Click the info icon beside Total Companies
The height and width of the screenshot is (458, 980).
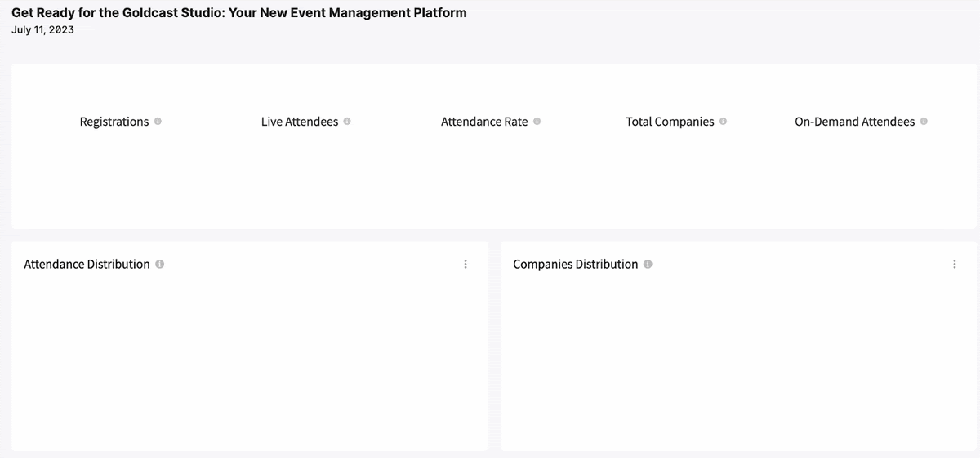[x=724, y=122]
